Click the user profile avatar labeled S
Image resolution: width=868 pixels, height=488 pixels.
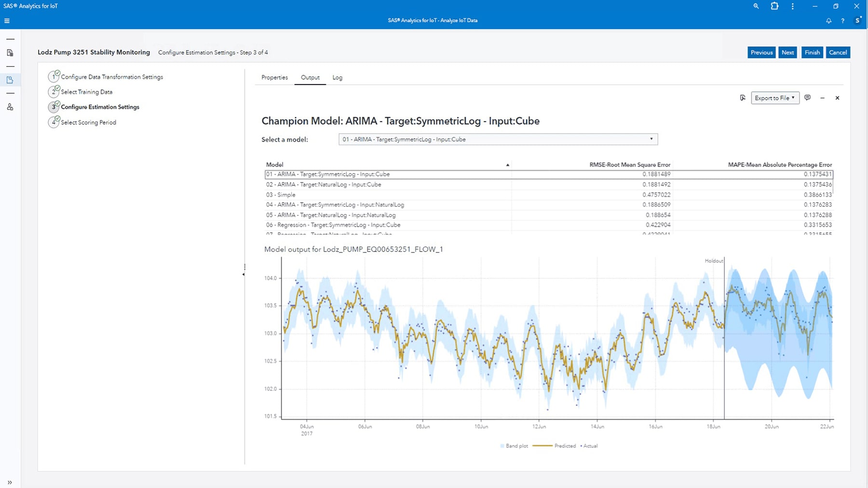click(x=858, y=20)
